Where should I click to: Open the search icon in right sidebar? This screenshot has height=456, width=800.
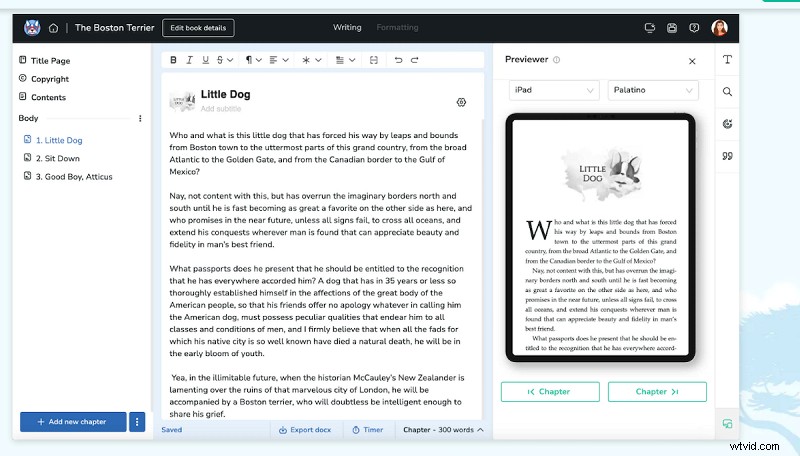tap(728, 92)
